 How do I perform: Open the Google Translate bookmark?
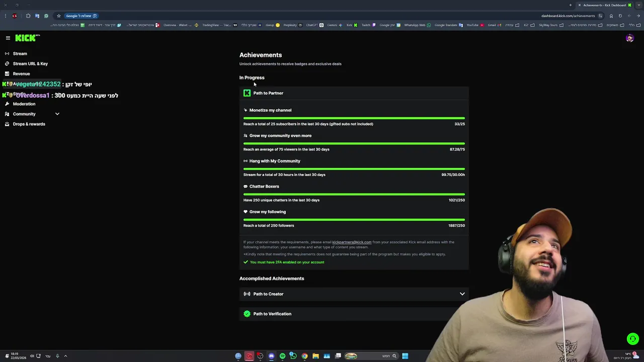448,25
